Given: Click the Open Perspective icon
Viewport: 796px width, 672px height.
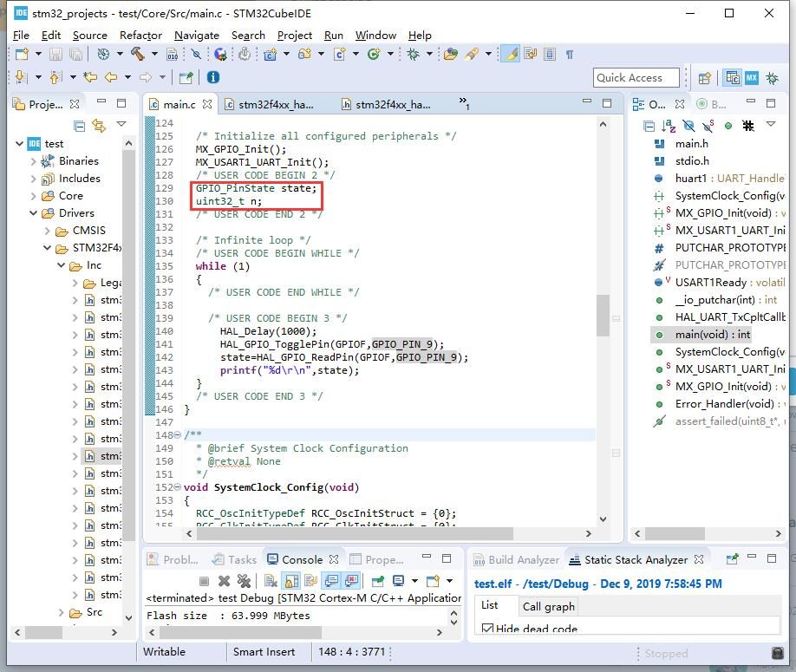Looking at the screenshot, I should [705, 78].
